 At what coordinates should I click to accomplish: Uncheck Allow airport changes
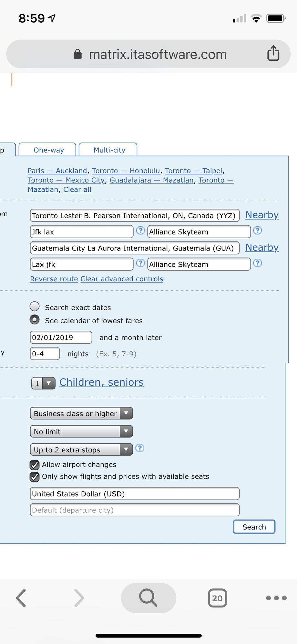click(35, 465)
